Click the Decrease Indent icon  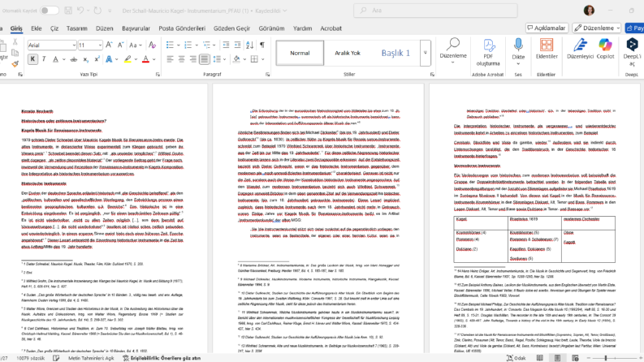[226, 45]
